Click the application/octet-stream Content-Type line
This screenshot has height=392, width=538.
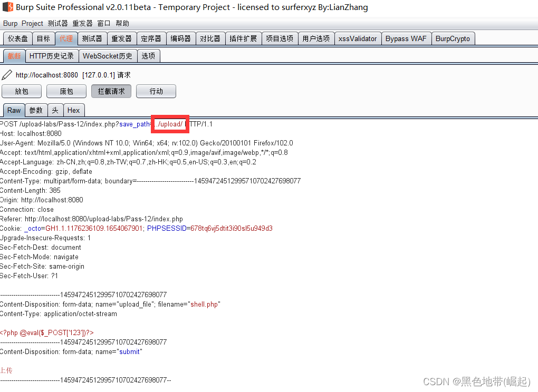59,314
